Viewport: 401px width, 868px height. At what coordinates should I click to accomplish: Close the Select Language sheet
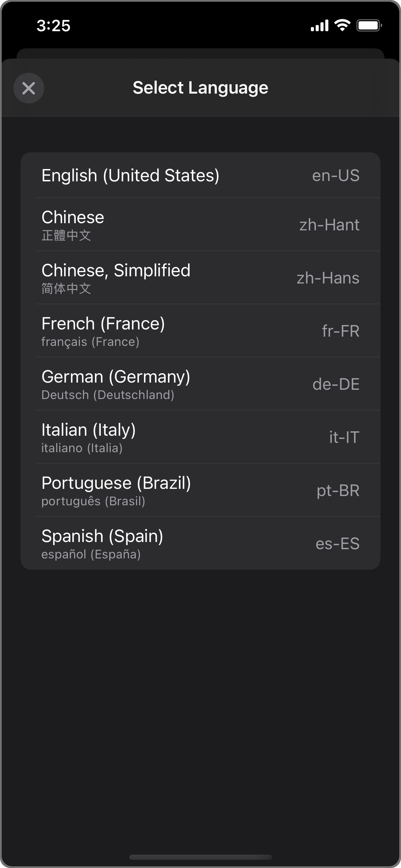29,88
